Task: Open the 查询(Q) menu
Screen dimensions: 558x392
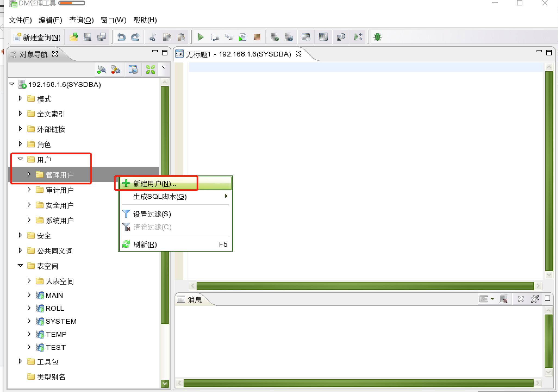Action: point(81,20)
